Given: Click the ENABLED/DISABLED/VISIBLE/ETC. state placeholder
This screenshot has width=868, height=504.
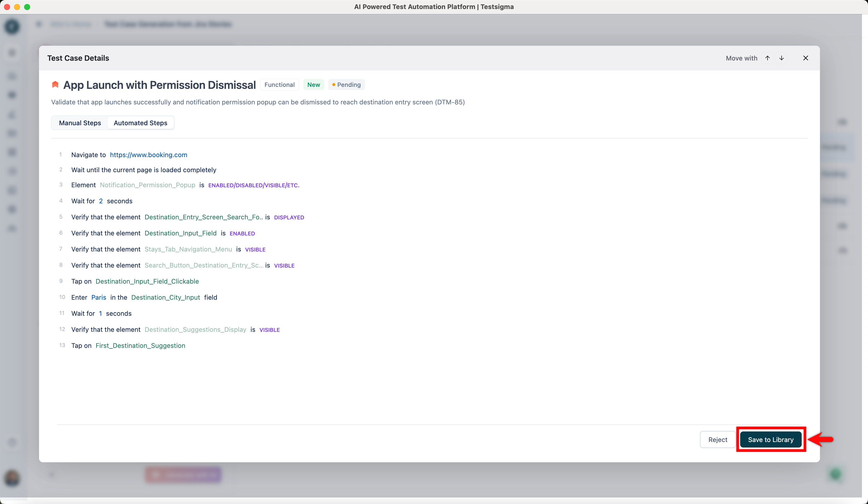Looking at the screenshot, I should [x=253, y=185].
